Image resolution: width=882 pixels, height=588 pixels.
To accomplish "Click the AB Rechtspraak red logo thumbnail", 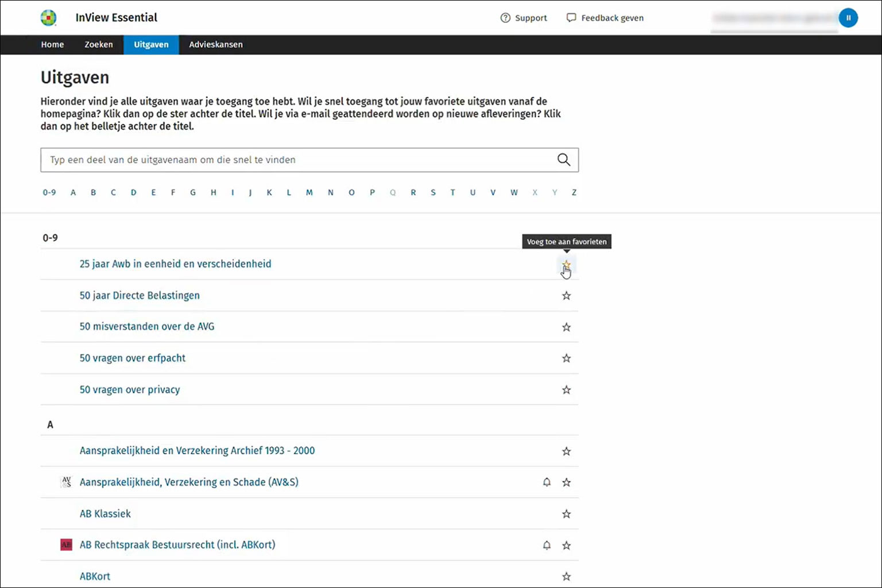I will [67, 545].
